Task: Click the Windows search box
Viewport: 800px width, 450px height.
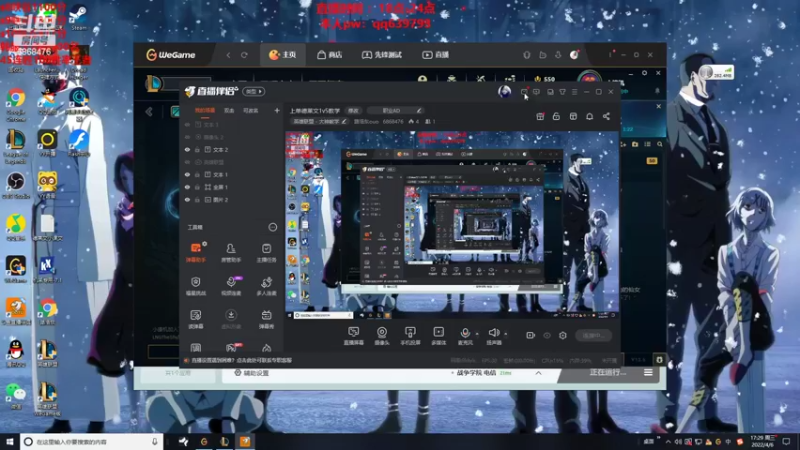Action: tap(92, 442)
